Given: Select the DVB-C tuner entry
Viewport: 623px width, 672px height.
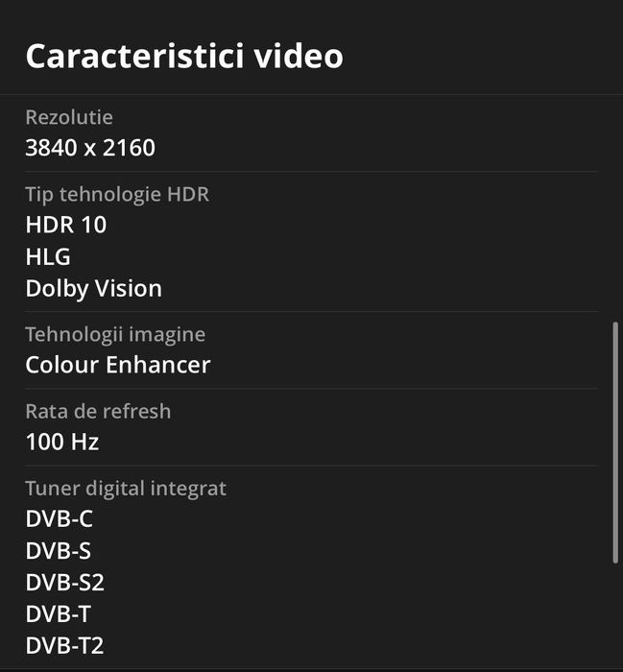Looking at the screenshot, I should point(60,519).
